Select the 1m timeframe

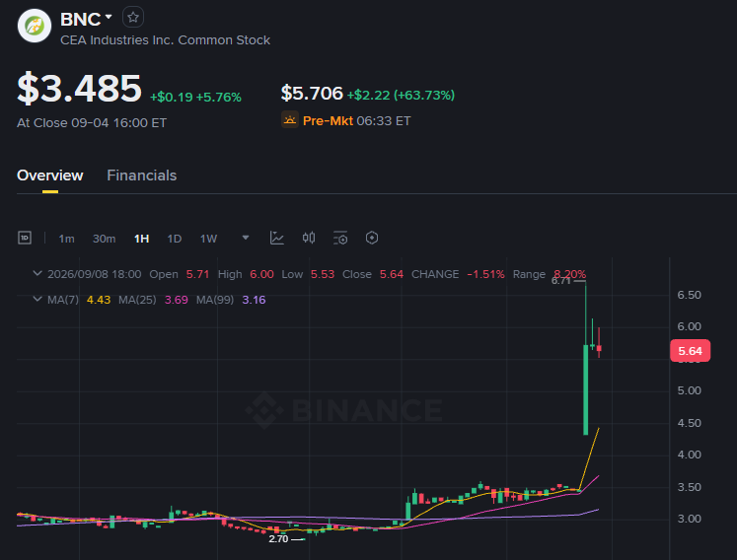66,239
